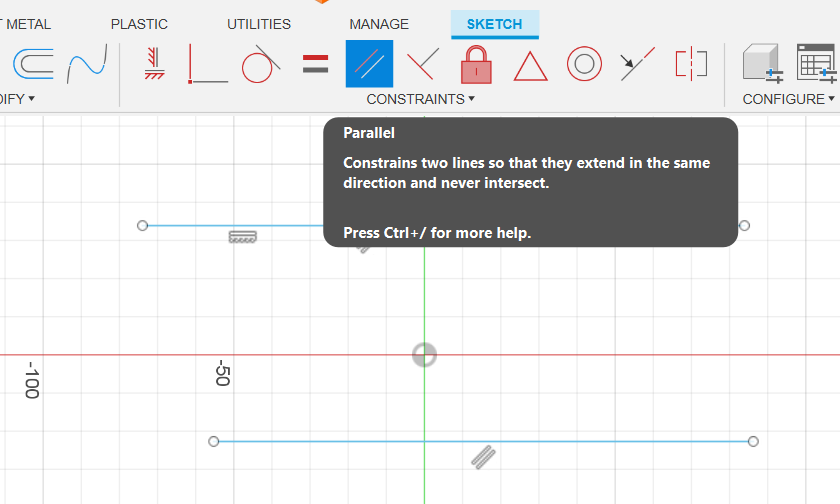The image size is (840, 504).
Task: Apply the Coincident constraint tool
Action: click(x=208, y=64)
